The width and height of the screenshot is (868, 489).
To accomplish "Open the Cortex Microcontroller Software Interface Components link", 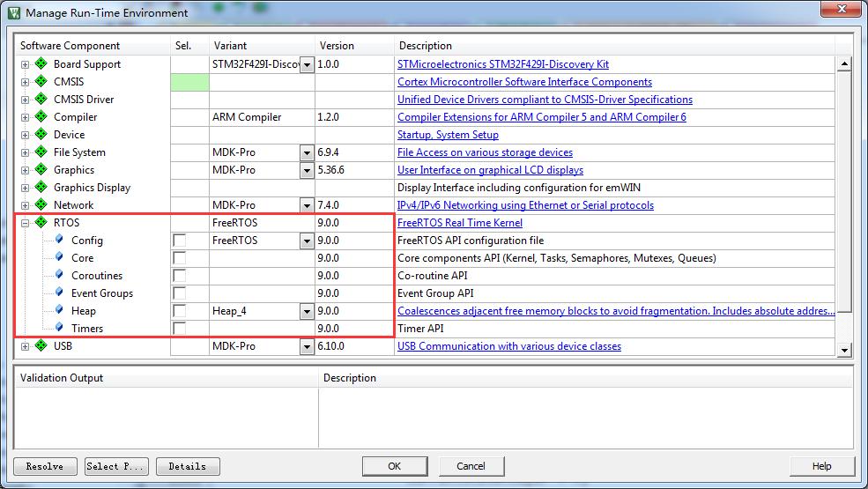I will click(525, 82).
